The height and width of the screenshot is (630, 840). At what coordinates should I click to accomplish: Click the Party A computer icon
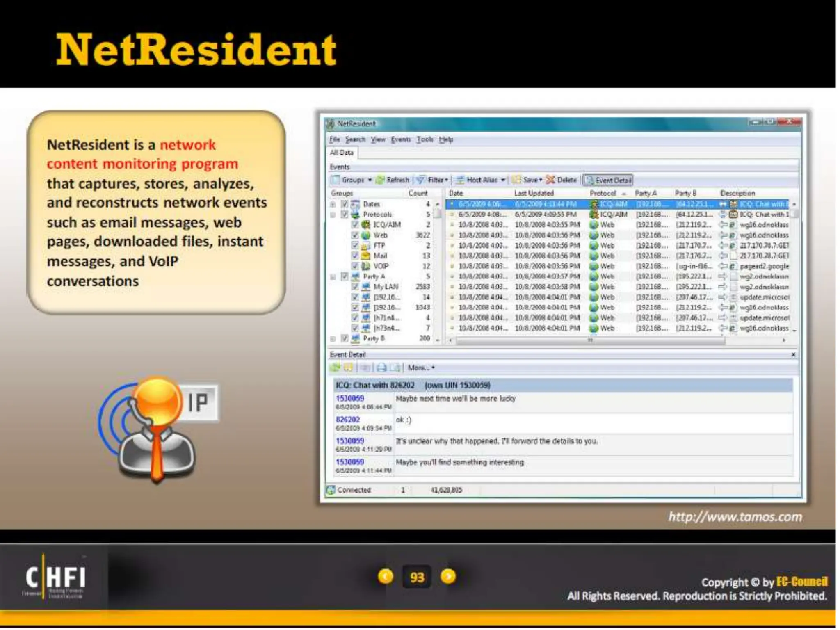[x=355, y=276]
